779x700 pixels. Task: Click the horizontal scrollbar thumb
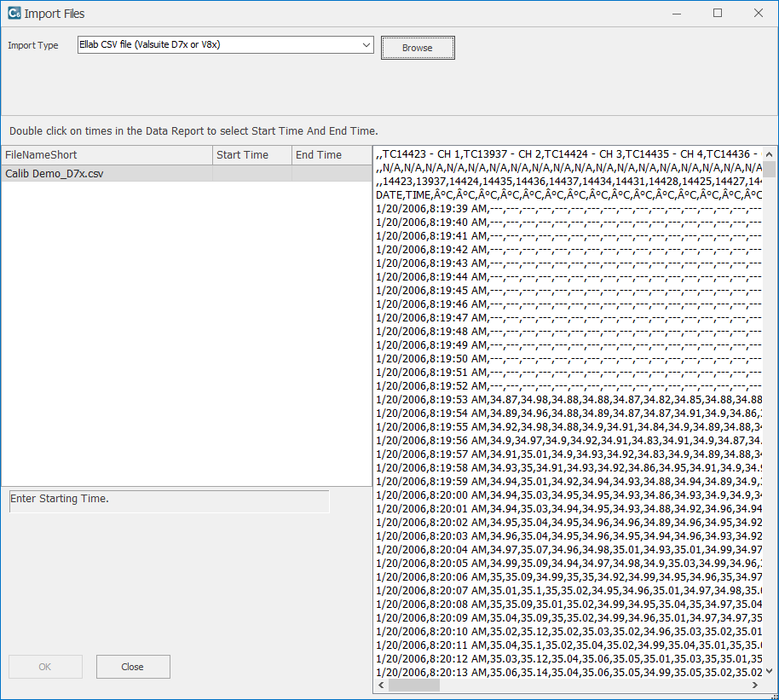pos(414,686)
